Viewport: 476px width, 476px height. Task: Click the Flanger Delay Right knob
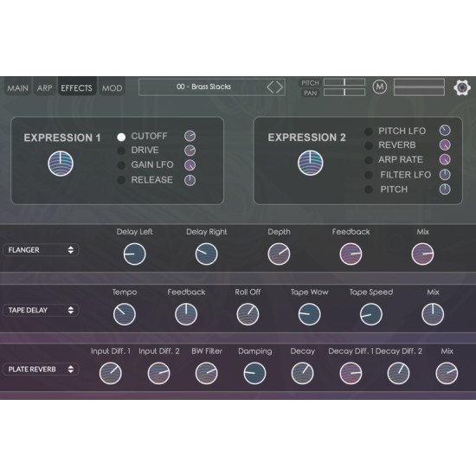click(x=207, y=254)
